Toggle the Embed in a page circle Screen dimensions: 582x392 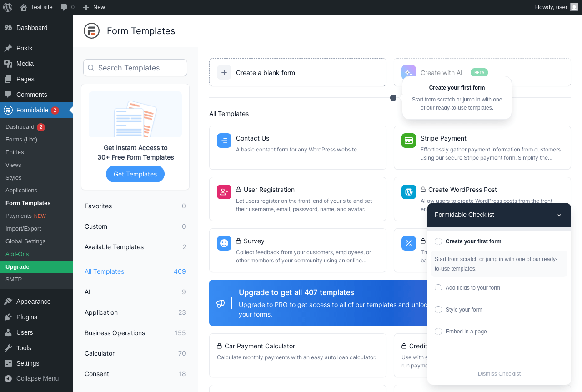438,332
